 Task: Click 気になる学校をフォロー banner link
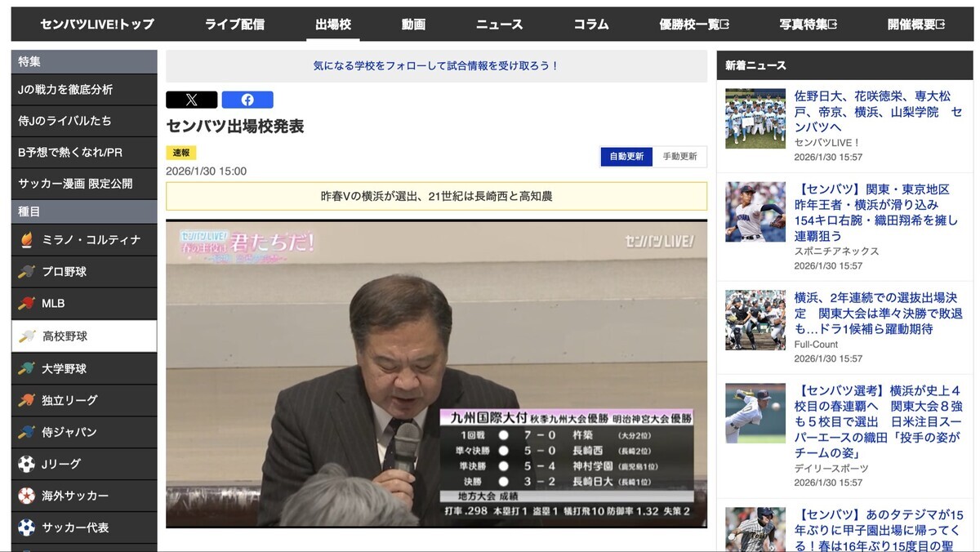coord(436,66)
